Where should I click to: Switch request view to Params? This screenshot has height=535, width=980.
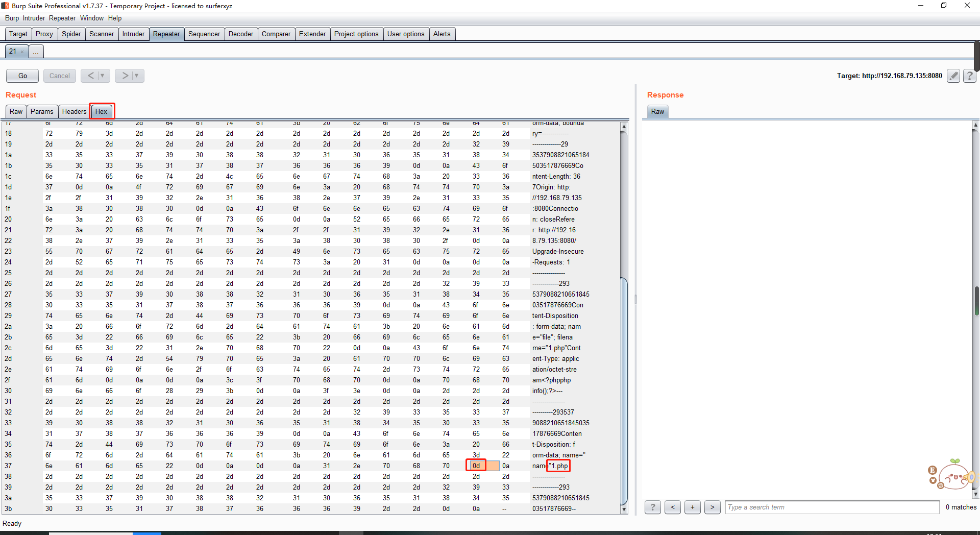click(42, 111)
